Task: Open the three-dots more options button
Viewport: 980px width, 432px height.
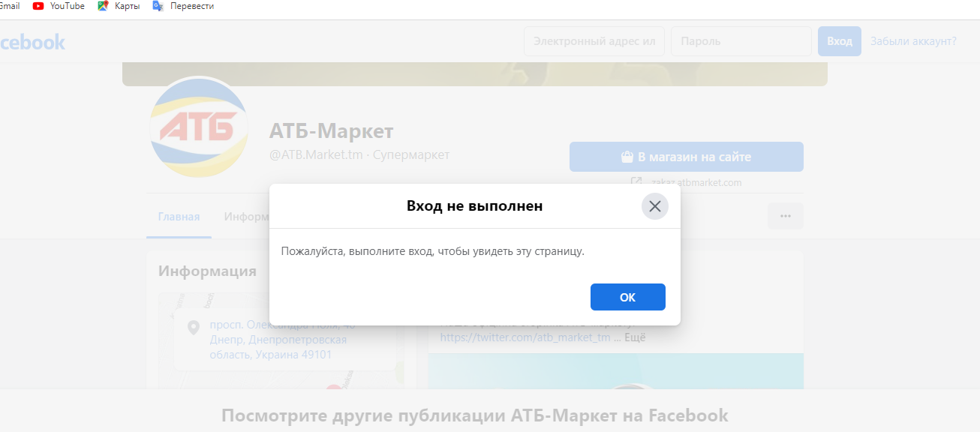Action: pos(786,216)
